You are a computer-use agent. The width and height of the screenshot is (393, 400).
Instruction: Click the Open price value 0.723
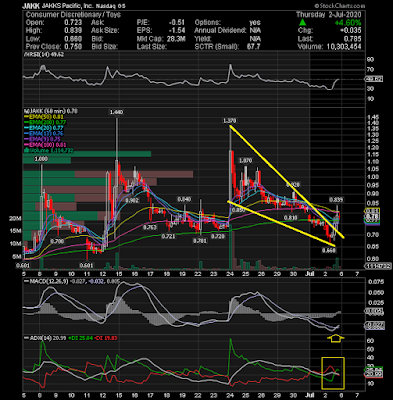[73, 23]
